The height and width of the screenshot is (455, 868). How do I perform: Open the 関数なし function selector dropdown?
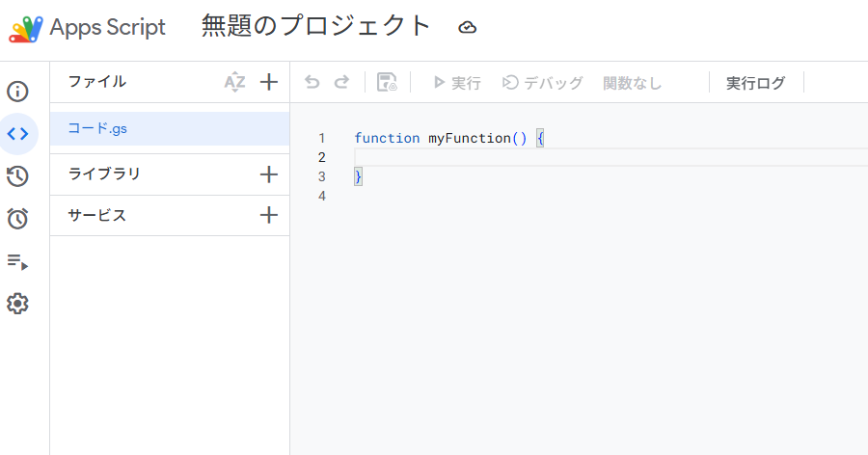coord(633,83)
